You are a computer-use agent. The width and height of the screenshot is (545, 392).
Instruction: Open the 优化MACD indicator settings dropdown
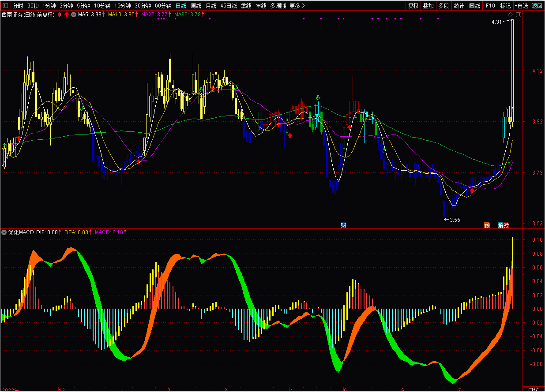[x=4, y=232]
